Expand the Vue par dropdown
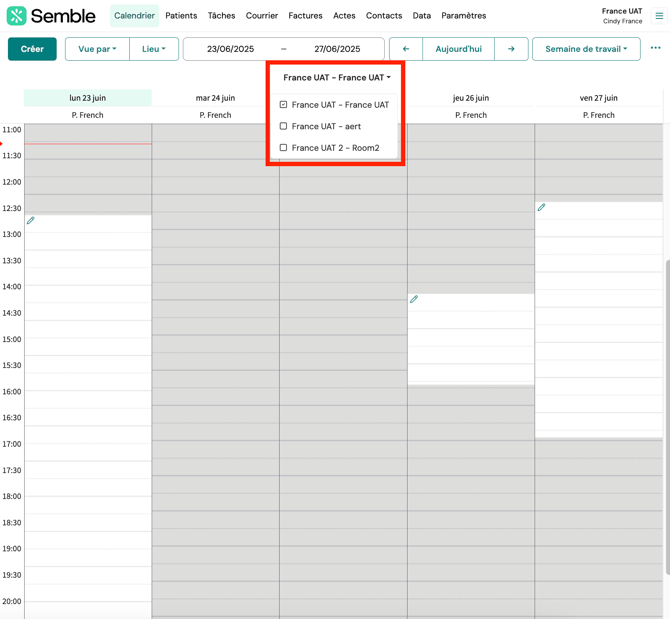The height and width of the screenshot is (619, 670). pos(97,49)
